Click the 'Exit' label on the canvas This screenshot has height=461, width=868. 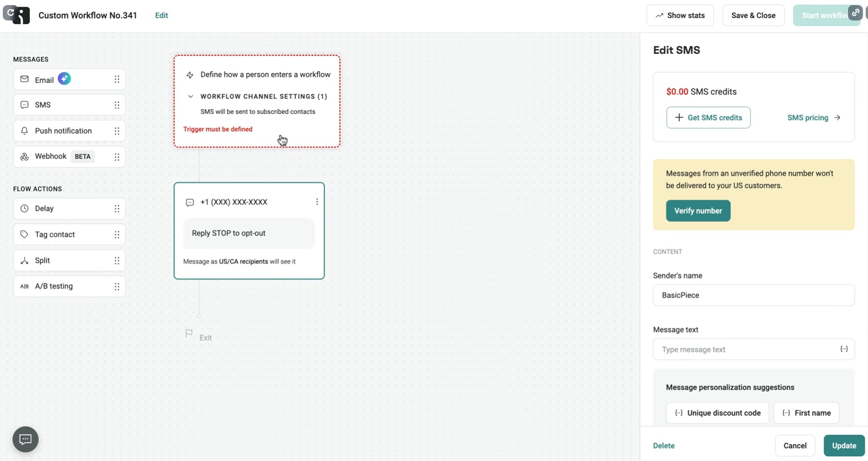click(205, 338)
